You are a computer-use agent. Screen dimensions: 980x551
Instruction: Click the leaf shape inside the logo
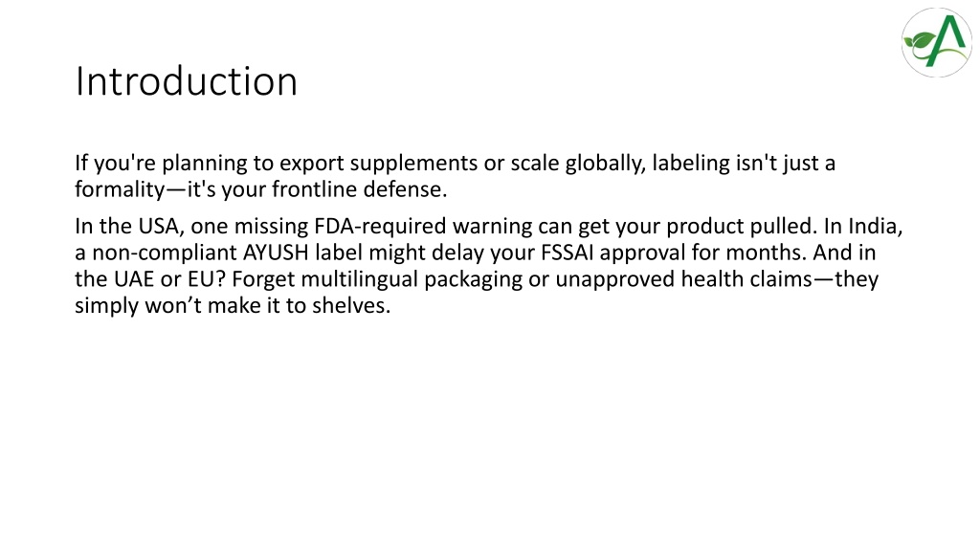(922, 43)
